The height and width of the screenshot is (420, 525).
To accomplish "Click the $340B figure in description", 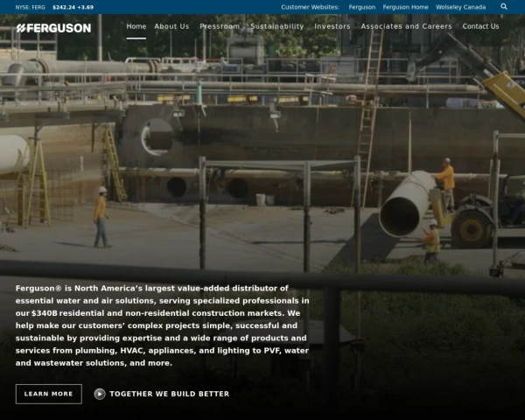I will (x=45, y=313).
